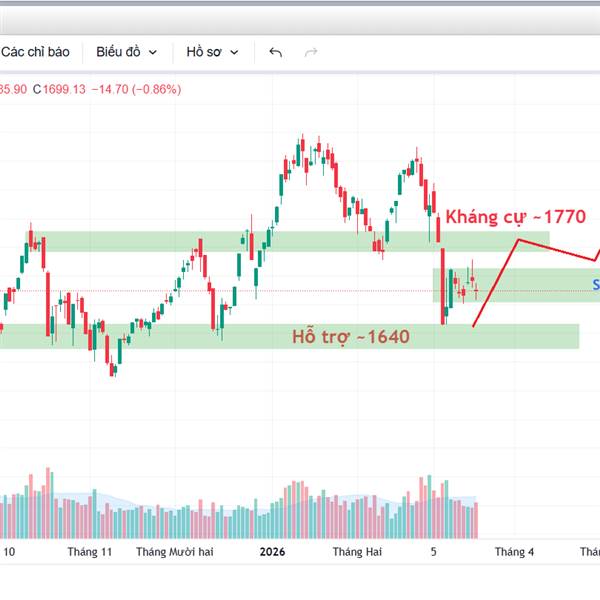Open the Biểu đồ dropdown menu
This screenshot has width=600, height=600.
[x=126, y=52]
